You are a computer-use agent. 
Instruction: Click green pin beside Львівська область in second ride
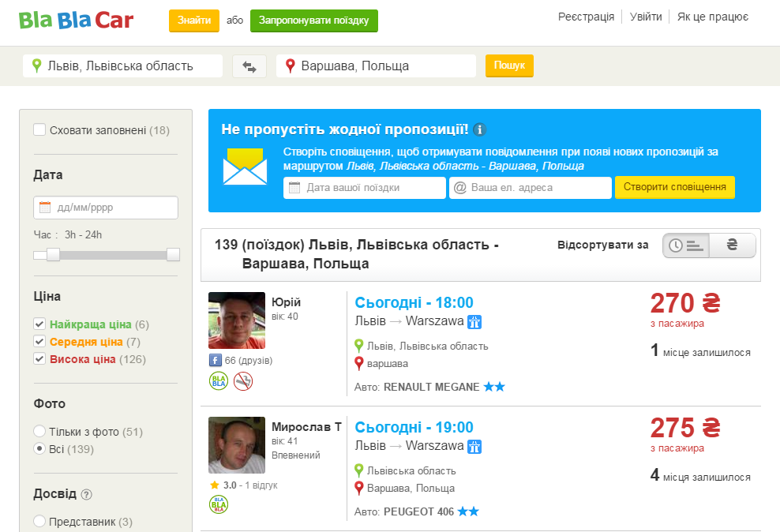[x=358, y=471]
